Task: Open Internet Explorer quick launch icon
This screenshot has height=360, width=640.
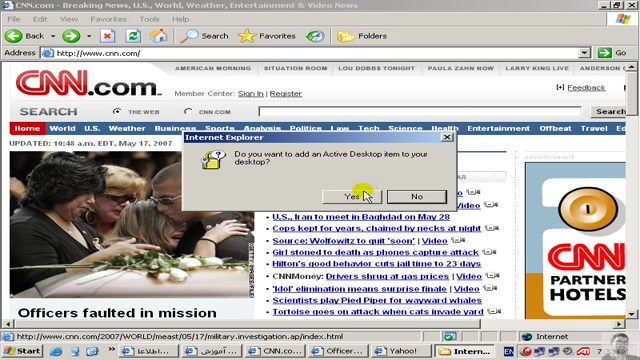Action: pyautogui.click(x=56, y=351)
